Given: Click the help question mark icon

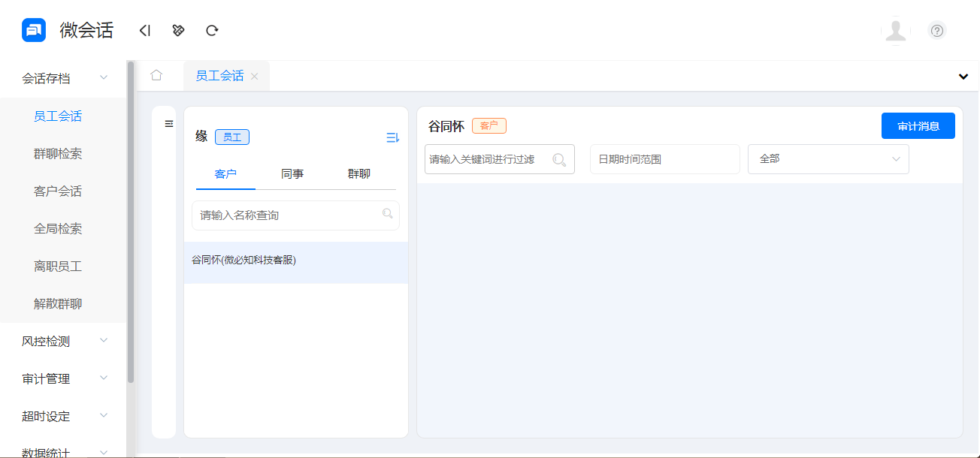Looking at the screenshot, I should pos(936,30).
